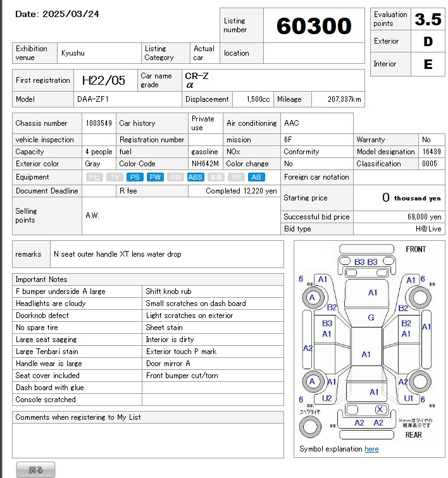Click note 'Console scratched'
The image size is (448, 478).
(46, 400)
